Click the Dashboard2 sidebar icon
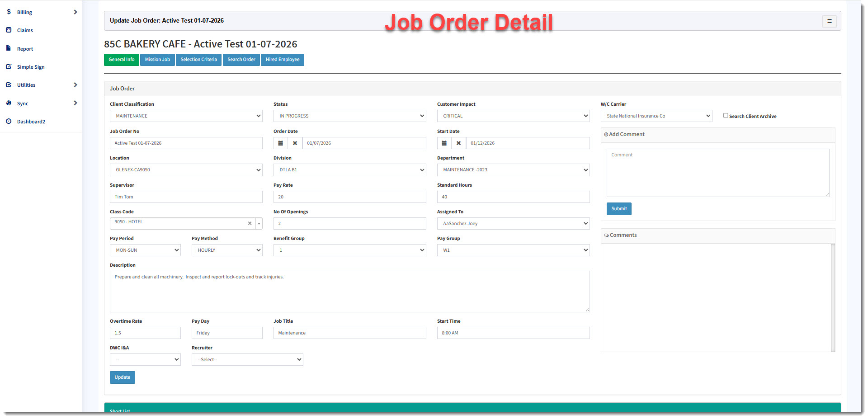This screenshot has height=419, width=868. (9, 121)
